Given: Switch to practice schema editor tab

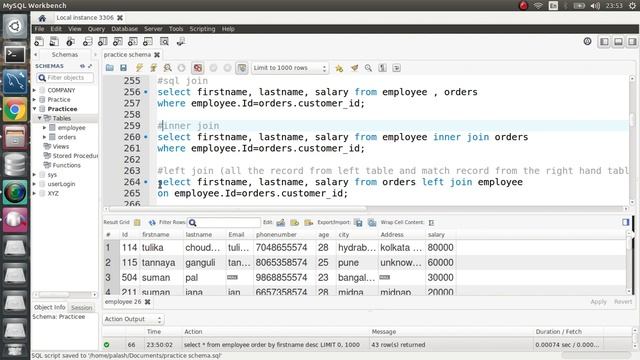Looking at the screenshot, I should click(127, 55).
